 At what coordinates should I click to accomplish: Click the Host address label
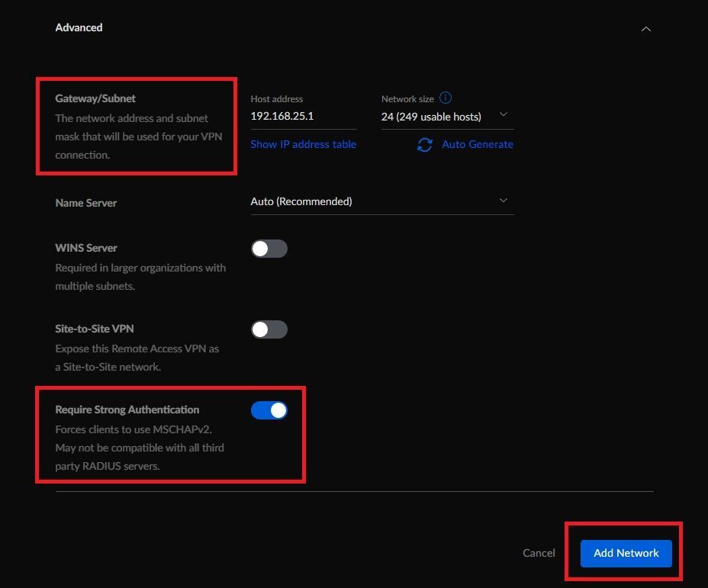(x=276, y=99)
